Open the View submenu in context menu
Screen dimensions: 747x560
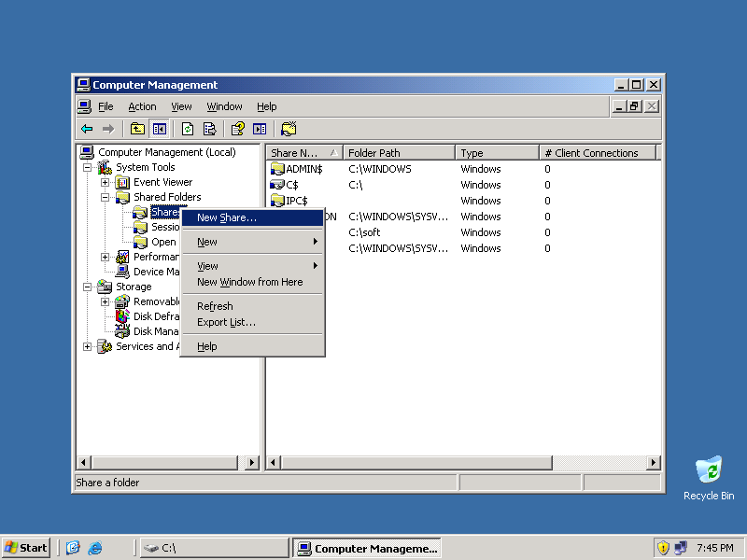tap(252, 266)
